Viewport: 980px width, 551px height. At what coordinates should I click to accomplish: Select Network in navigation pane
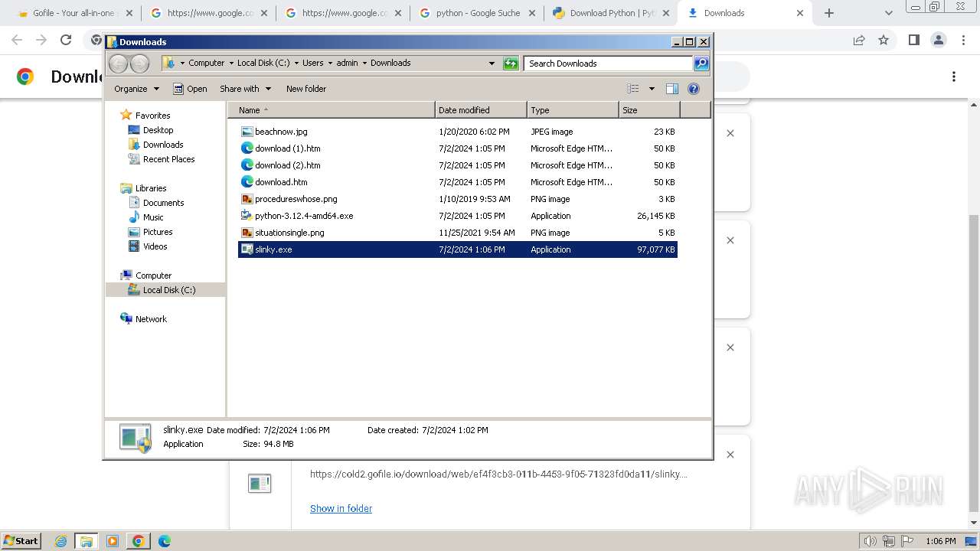[151, 319]
